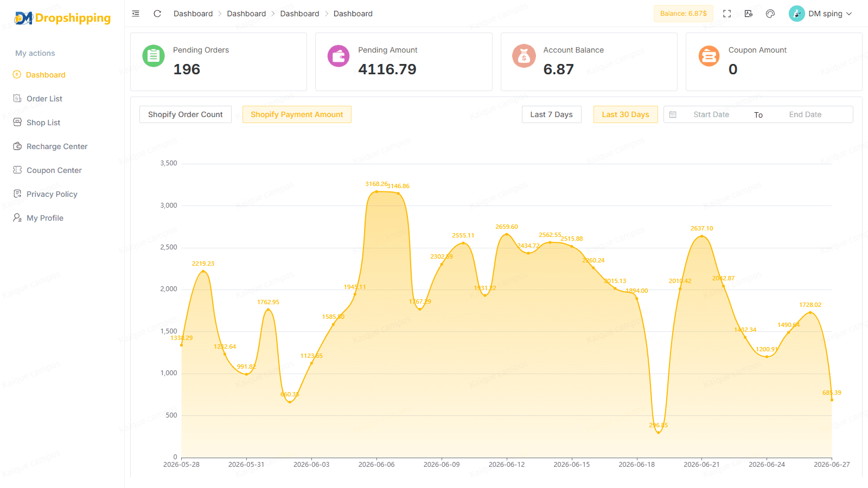Click the Account Balance money bag icon
This screenshot has width=868, height=488.
[524, 56]
